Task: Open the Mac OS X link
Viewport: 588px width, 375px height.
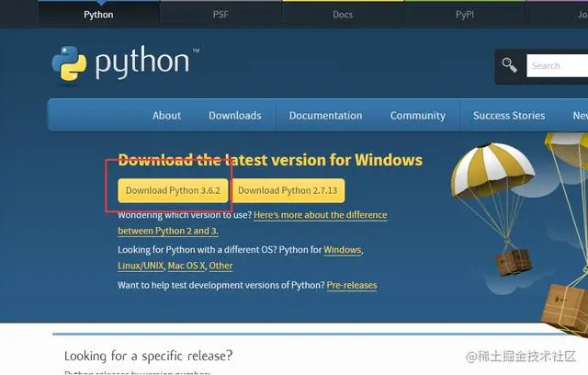Action: click(x=187, y=266)
